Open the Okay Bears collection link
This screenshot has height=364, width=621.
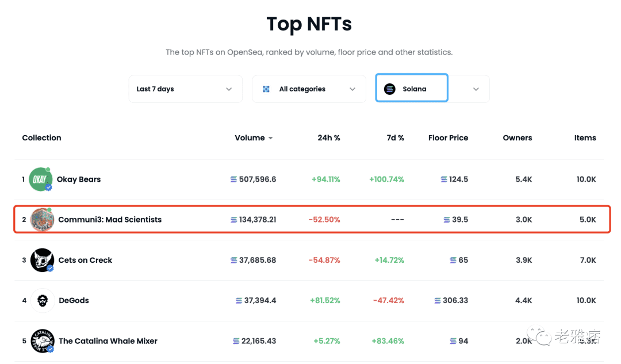(x=79, y=179)
